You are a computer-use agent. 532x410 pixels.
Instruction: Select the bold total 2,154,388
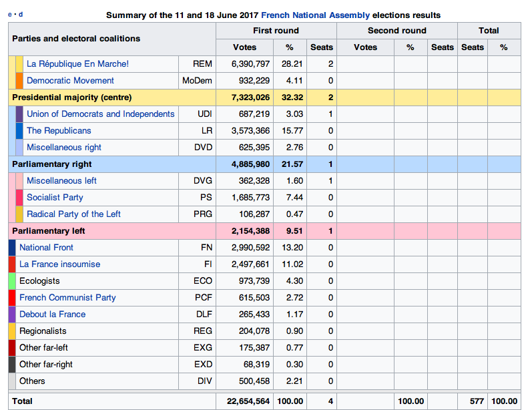[250, 231]
